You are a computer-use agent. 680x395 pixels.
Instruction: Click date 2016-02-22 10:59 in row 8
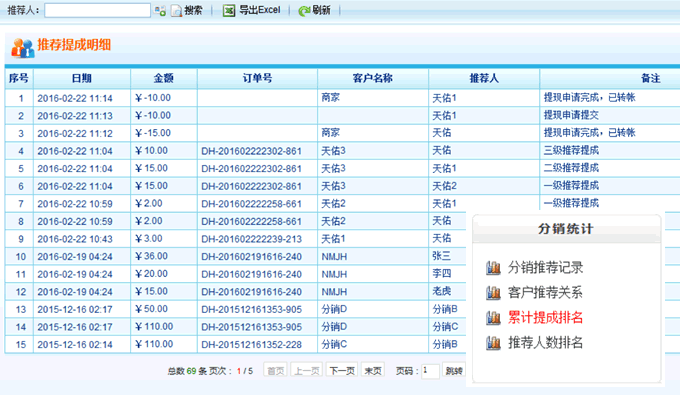pyautogui.click(x=75, y=222)
